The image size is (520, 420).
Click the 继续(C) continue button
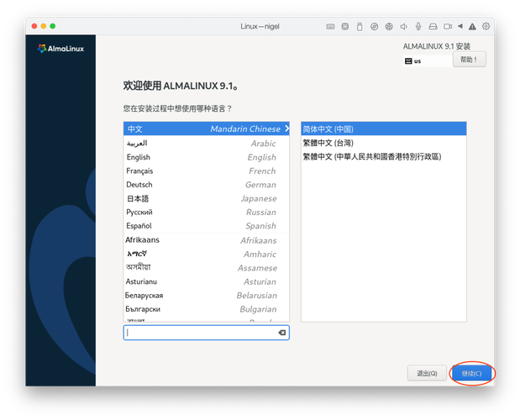471,374
